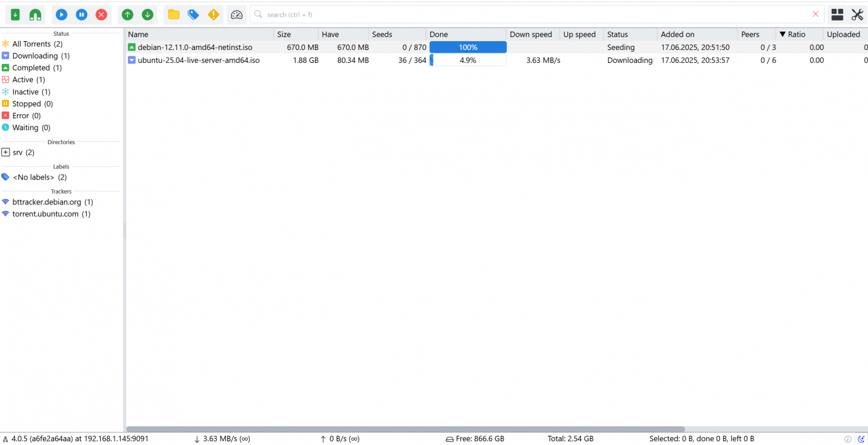
Task: Move torrent up with green up-arrow icon
Action: pyautogui.click(x=127, y=15)
